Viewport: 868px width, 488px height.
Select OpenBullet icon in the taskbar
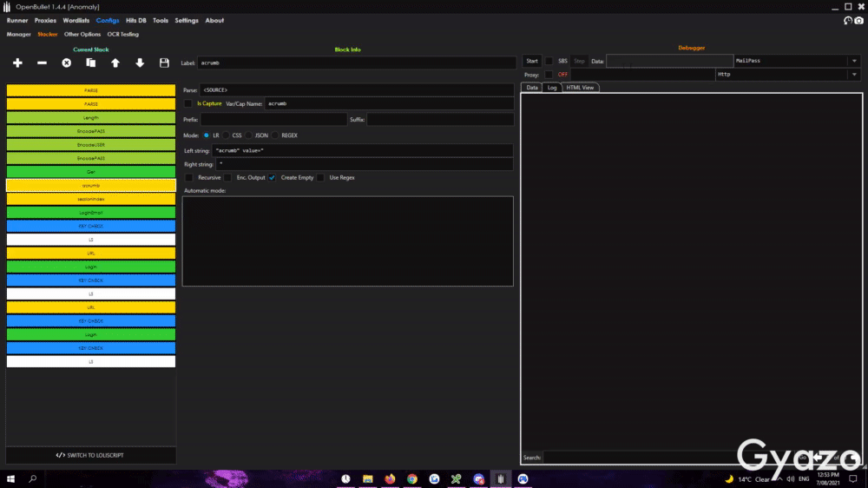501,479
